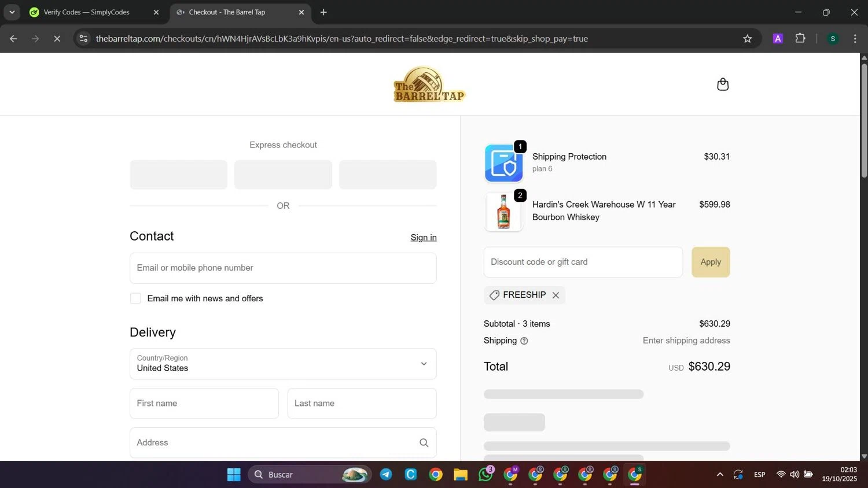Click the Hardin's Creek Warehouse W product name

point(604,211)
